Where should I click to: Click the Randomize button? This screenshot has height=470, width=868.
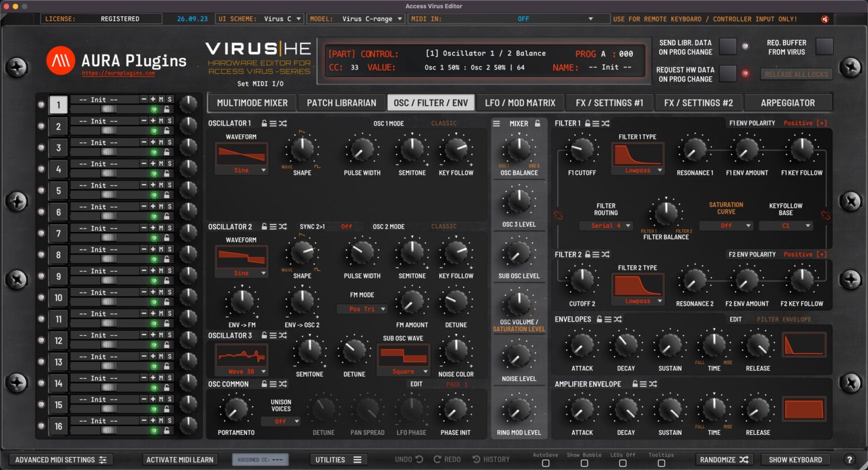point(724,460)
